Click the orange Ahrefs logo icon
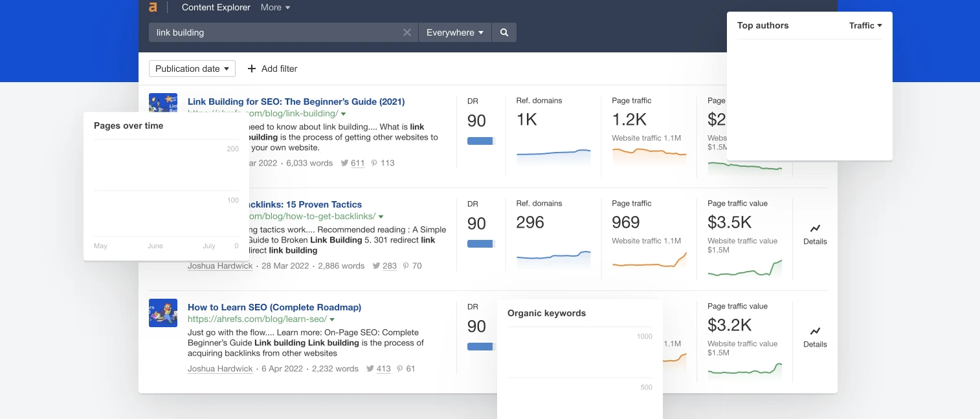Screen dimensions: 980x419 click(153, 7)
